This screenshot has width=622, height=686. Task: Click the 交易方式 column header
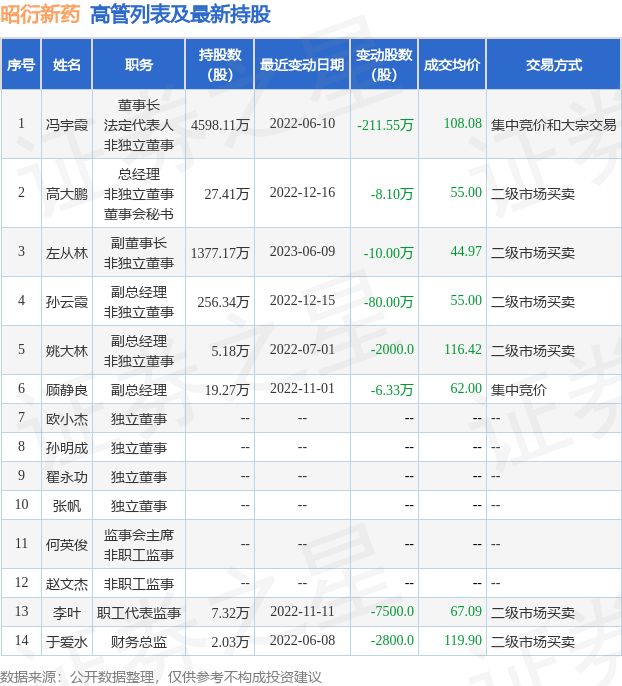553,65
